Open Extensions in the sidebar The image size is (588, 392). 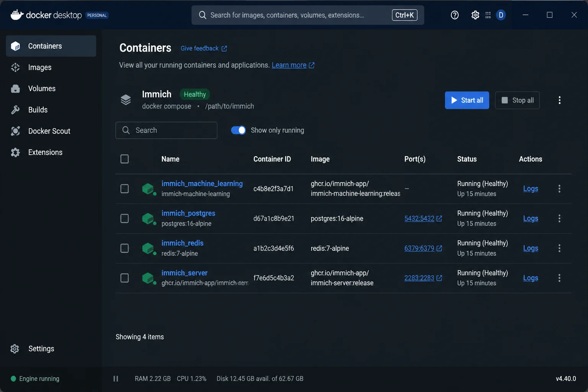[51, 152]
